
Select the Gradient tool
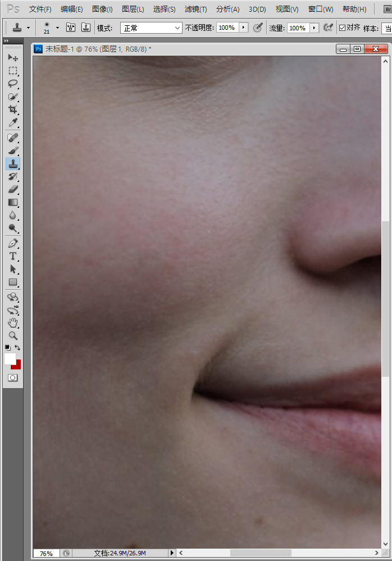[13, 202]
